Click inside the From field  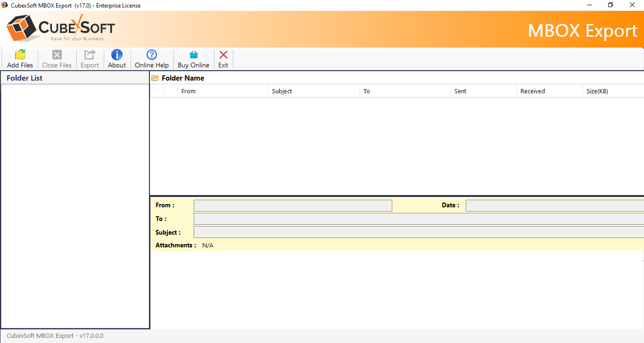(292, 205)
